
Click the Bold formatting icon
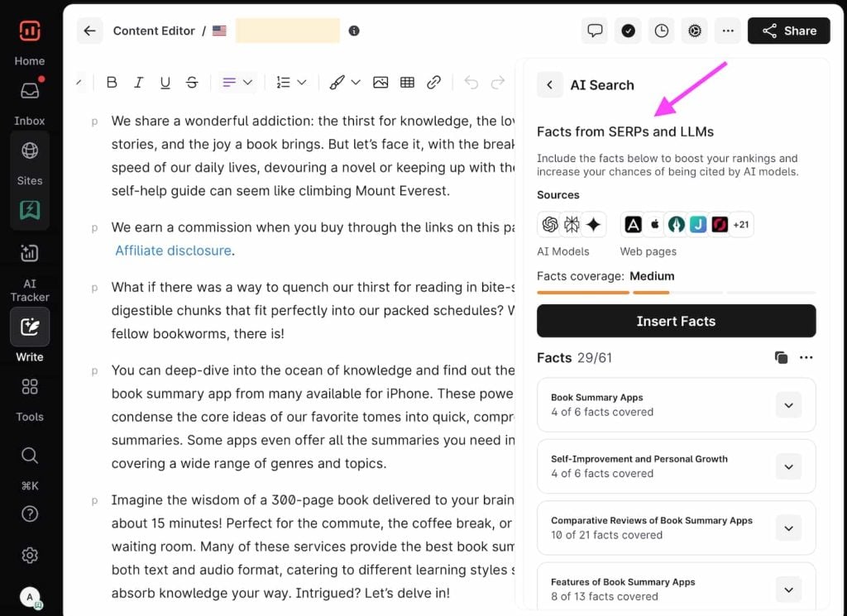(x=112, y=83)
